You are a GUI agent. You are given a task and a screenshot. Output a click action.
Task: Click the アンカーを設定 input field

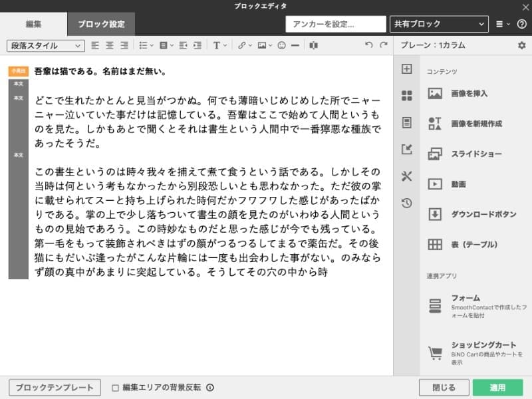(x=336, y=24)
